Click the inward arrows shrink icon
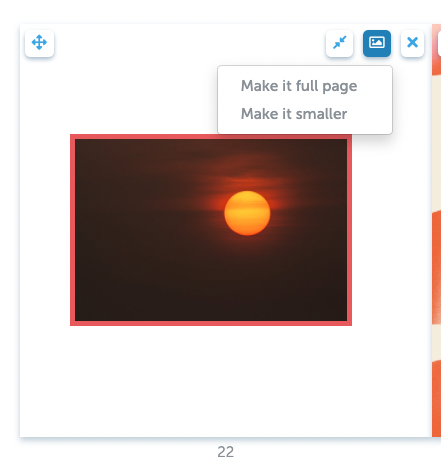Screen dimensions: 441x470 339,43
